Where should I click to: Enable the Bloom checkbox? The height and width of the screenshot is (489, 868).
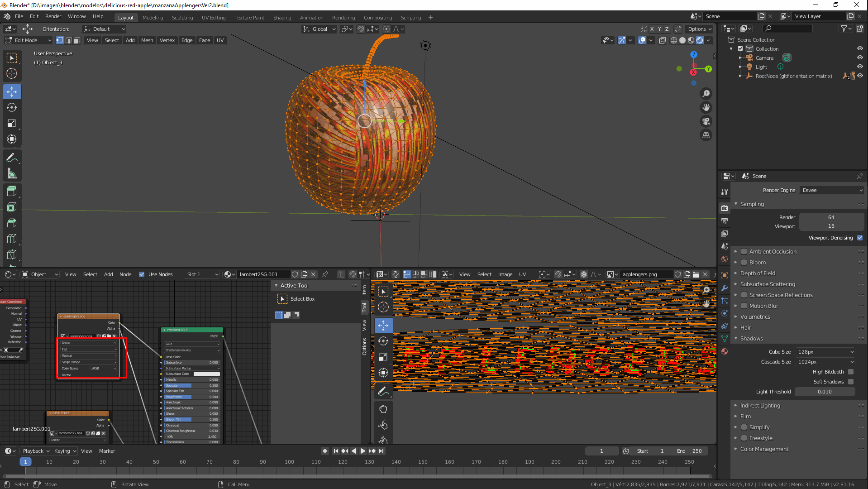744,263
